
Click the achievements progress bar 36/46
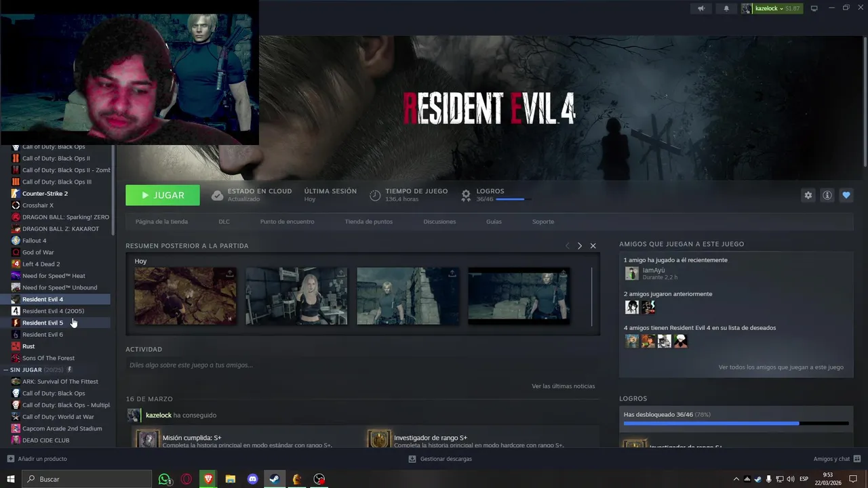point(736,424)
